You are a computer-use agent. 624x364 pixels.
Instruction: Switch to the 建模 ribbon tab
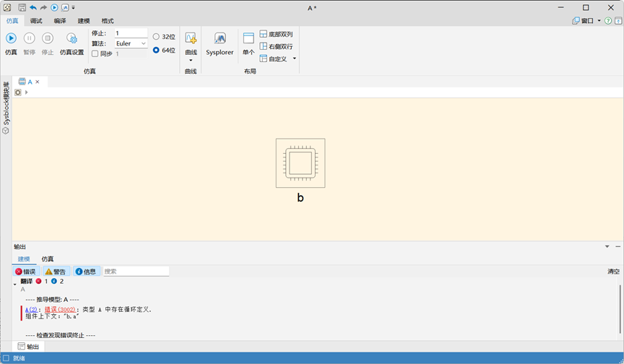(84, 21)
